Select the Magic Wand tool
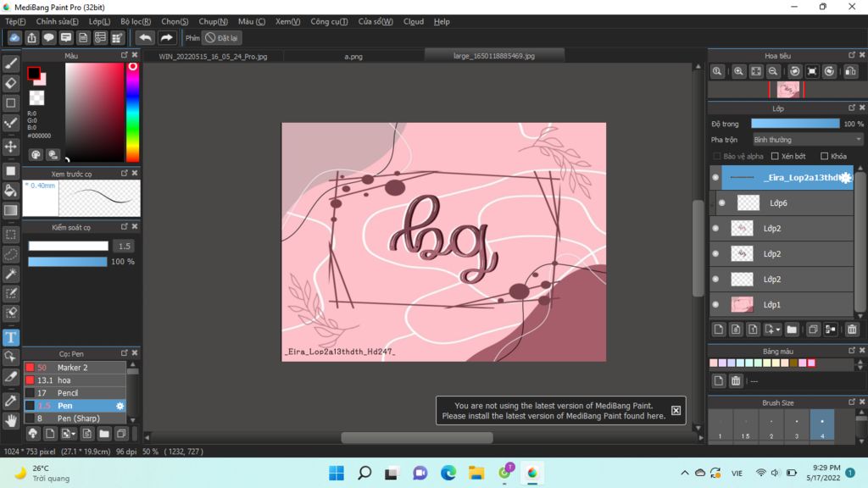Screen dimensions: 868x488 [x=10, y=274]
